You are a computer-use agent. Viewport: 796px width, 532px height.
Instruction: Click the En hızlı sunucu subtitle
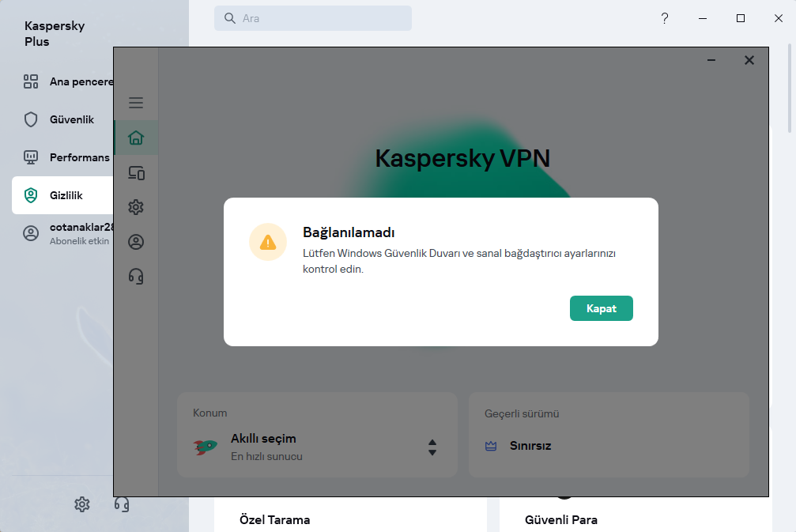point(266,456)
